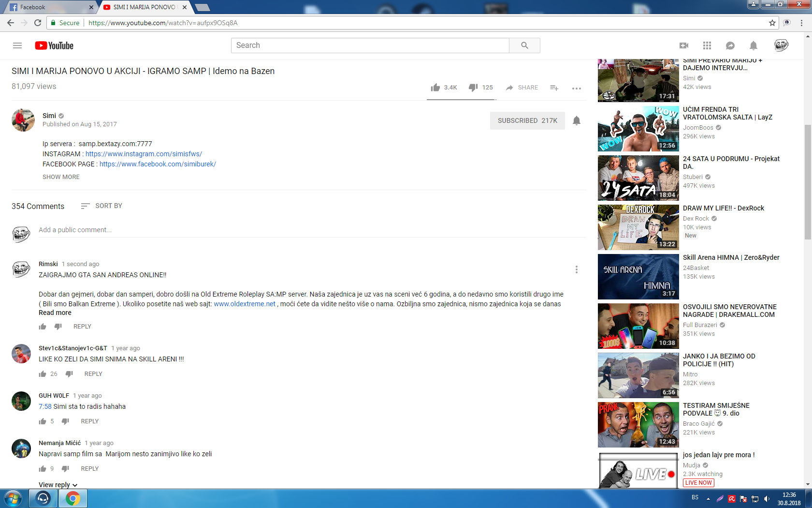This screenshot has height=508, width=812.
Task: Like Rimski's comment
Action: coord(43,327)
